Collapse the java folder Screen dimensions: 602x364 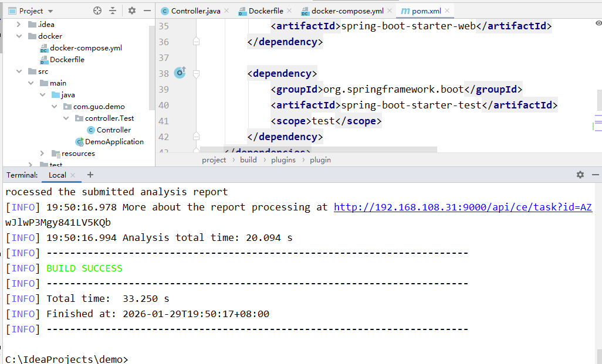pyautogui.click(x=43, y=95)
